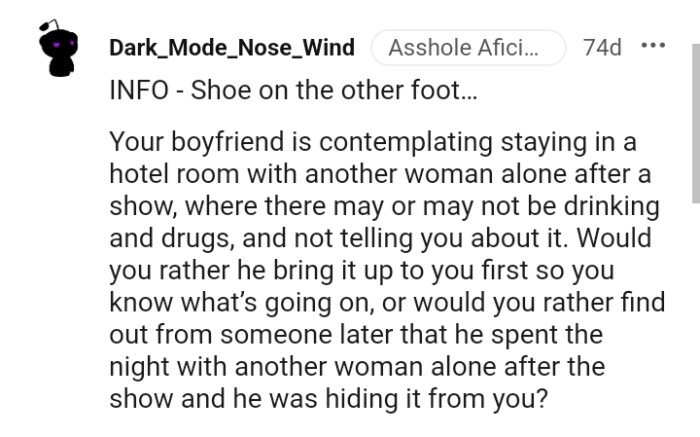This screenshot has width=700, height=437.
Task: Click the line starting 'night with another woman'
Action: (x=356, y=366)
